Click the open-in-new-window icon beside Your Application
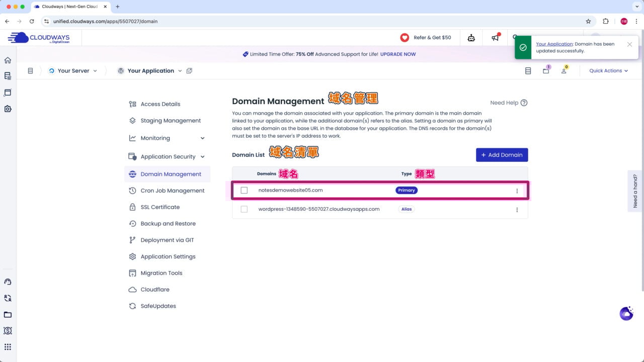The width and height of the screenshot is (644, 362). pos(189,71)
